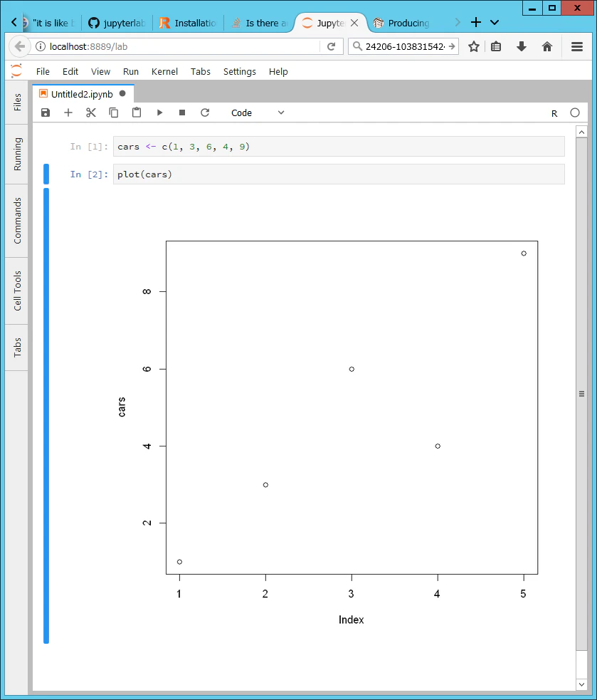Cut the selected cell with scissors icon
The image size is (597, 700).
point(91,113)
